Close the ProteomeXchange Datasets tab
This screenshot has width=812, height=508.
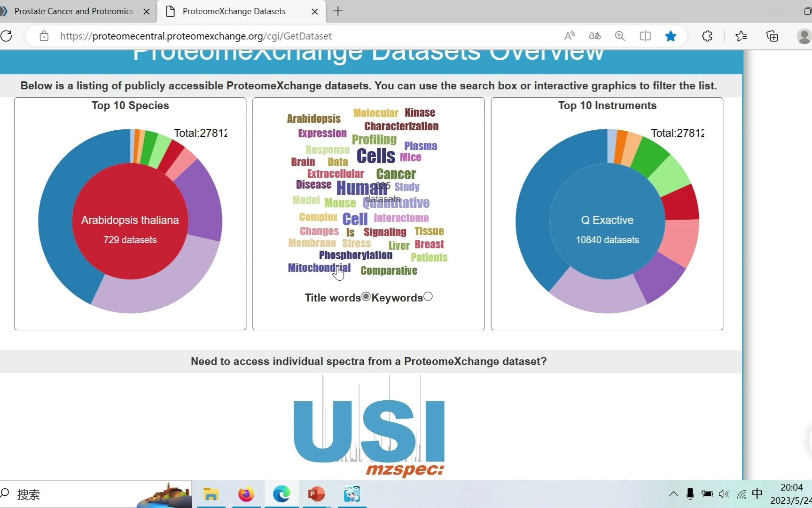click(x=315, y=11)
